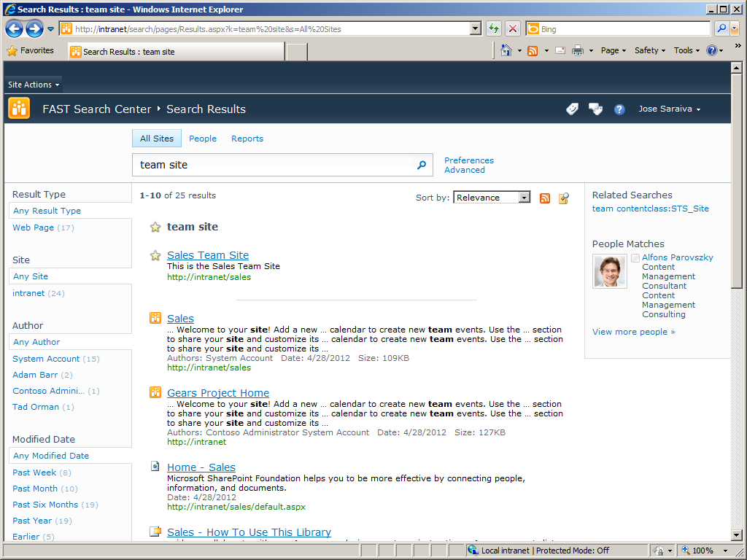This screenshot has height=560, width=747.
Task: Open the recent pages dropdown arrow by Forward
Action: (x=50, y=29)
